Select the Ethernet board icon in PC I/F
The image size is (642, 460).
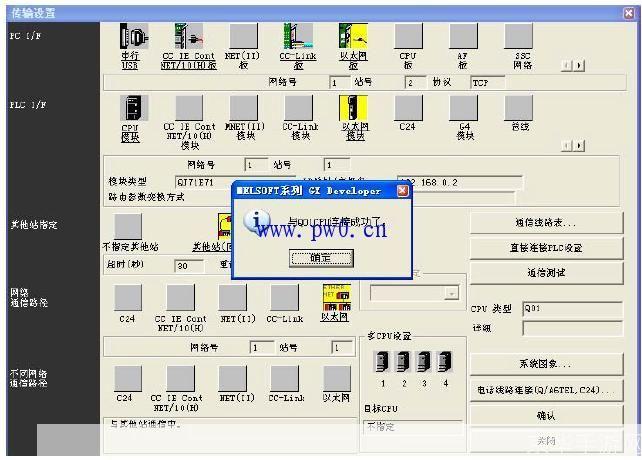click(353, 36)
